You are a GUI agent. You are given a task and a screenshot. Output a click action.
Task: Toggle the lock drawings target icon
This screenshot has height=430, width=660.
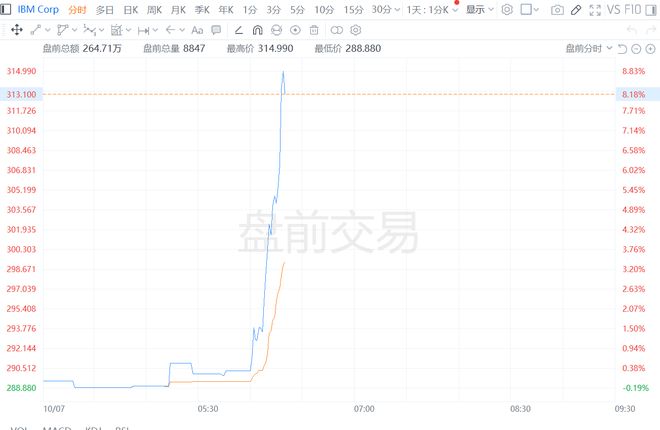click(x=295, y=30)
